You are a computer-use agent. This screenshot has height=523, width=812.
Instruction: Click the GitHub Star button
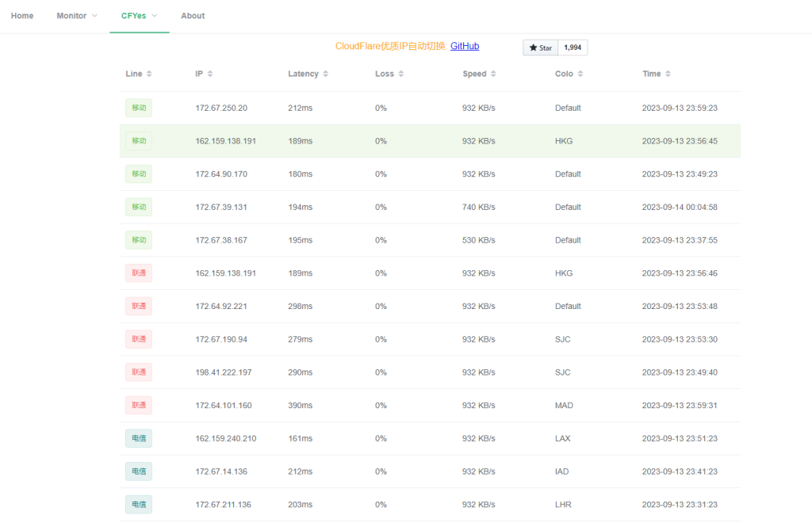[x=540, y=48]
